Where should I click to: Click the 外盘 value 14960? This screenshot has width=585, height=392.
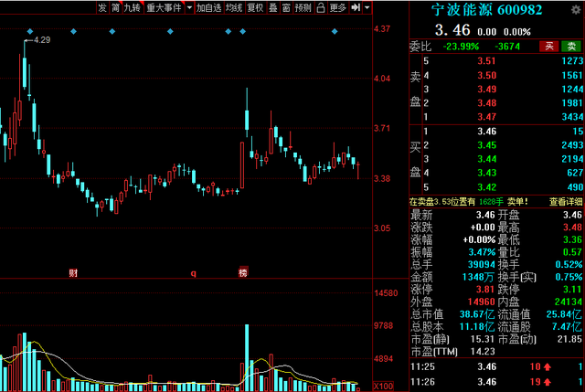click(482, 302)
